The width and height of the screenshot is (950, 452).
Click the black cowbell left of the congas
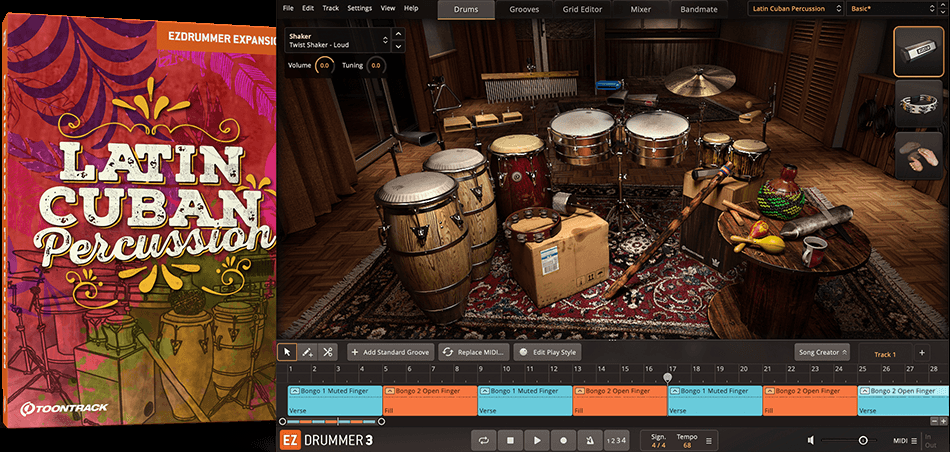coord(419,139)
